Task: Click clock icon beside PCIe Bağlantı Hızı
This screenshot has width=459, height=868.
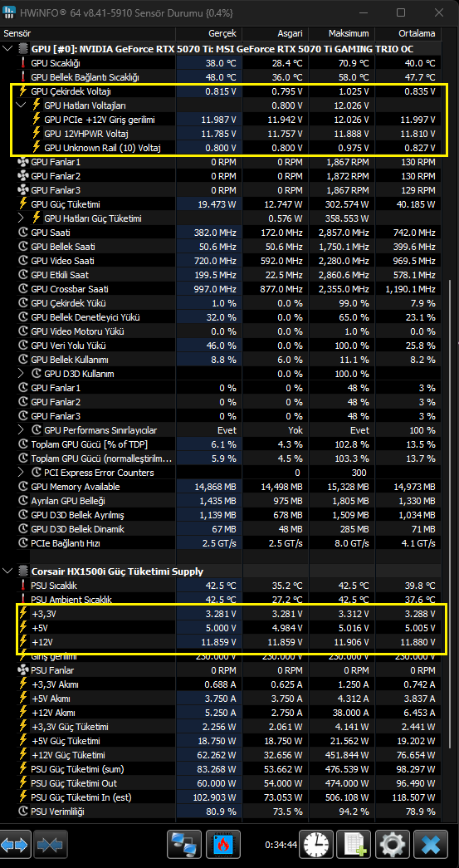Action: pos(23,543)
